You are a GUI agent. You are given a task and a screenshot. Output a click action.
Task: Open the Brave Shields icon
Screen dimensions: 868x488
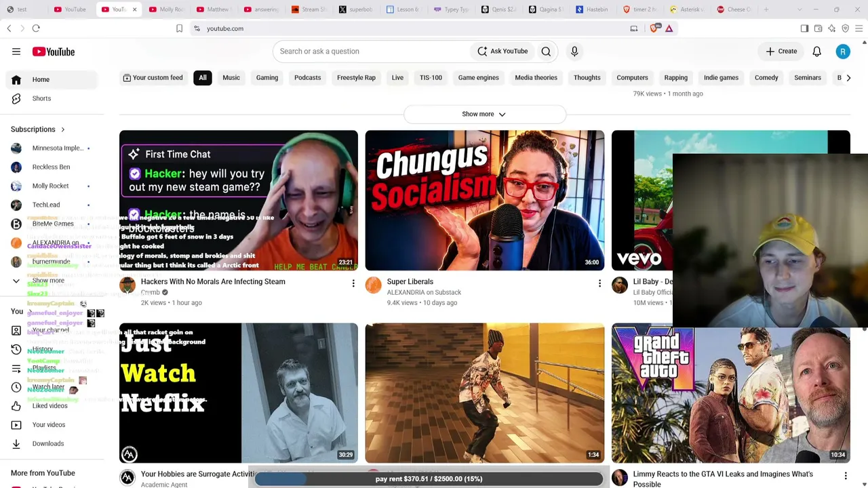click(654, 28)
